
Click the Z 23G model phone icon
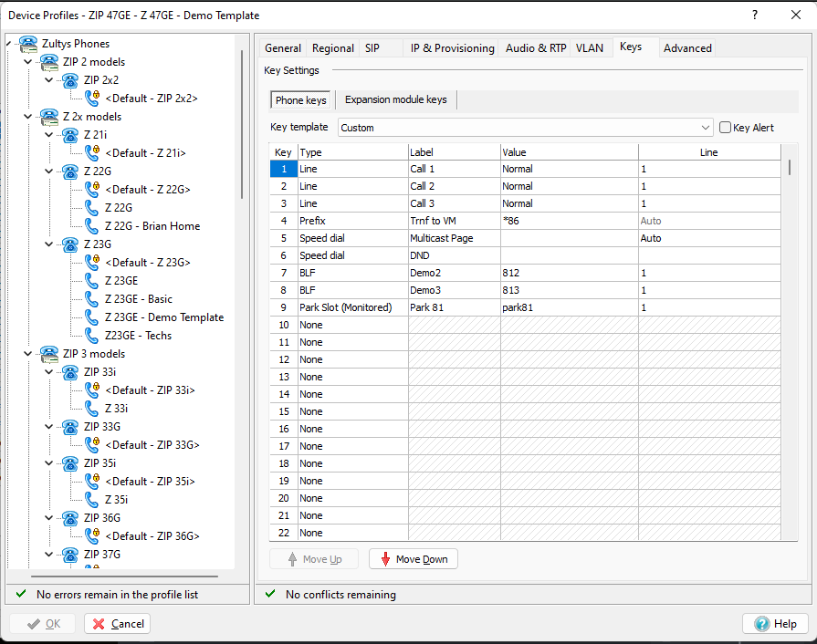coord(70,244)
